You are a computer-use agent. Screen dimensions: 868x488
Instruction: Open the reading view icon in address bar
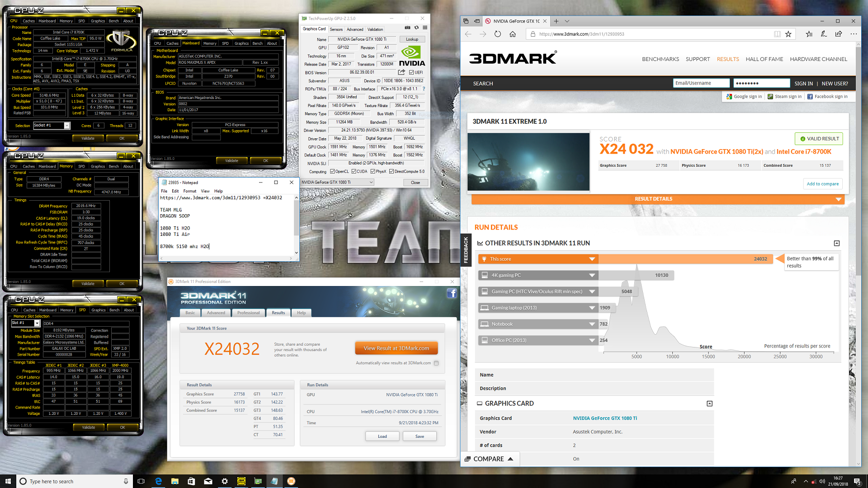coord(777,34)
